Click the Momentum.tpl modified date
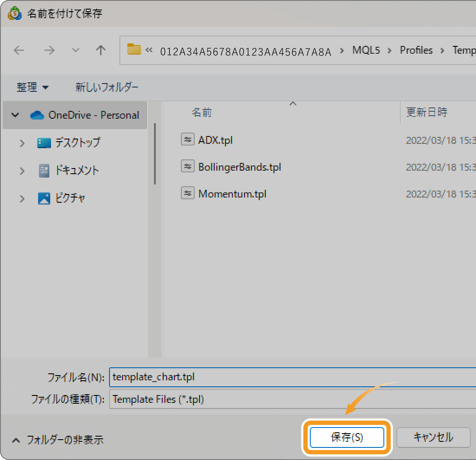 point(441,194)
